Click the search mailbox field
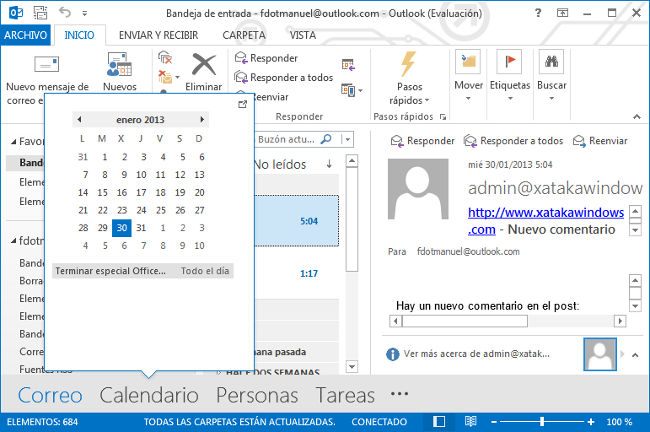Screen dimensions: 650x432 [x=287, y=140]
